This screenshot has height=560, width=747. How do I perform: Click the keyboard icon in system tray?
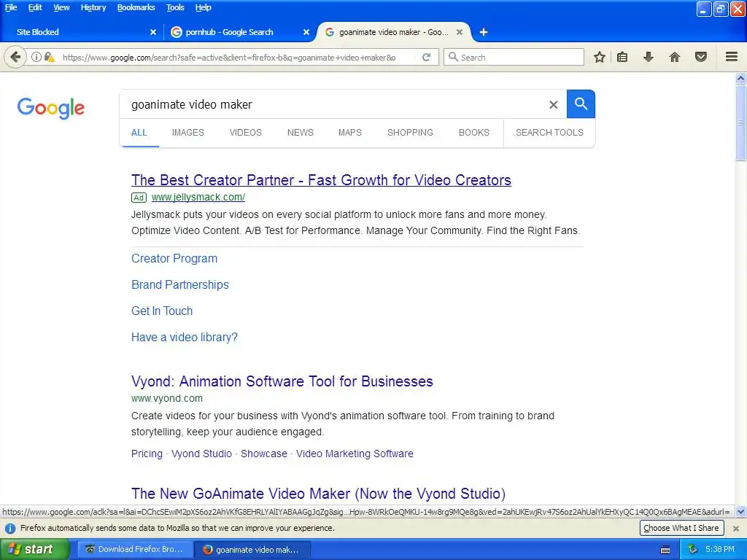[x=665, y=550]
